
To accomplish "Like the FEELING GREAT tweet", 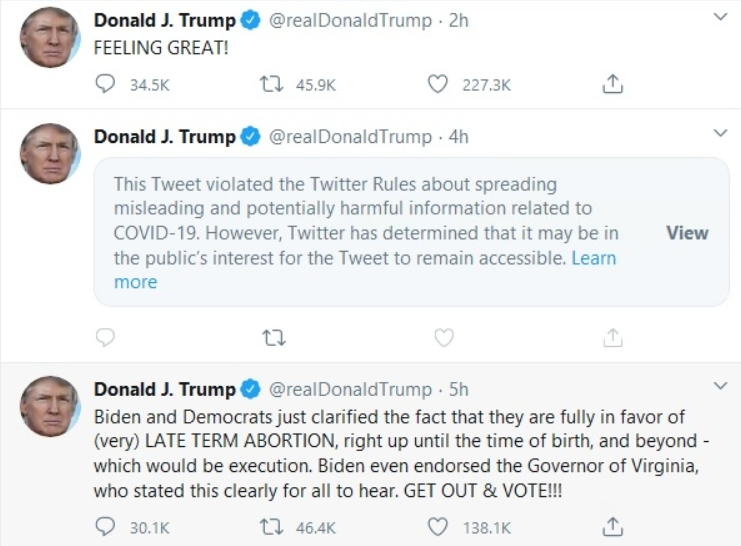I will 438,85.
